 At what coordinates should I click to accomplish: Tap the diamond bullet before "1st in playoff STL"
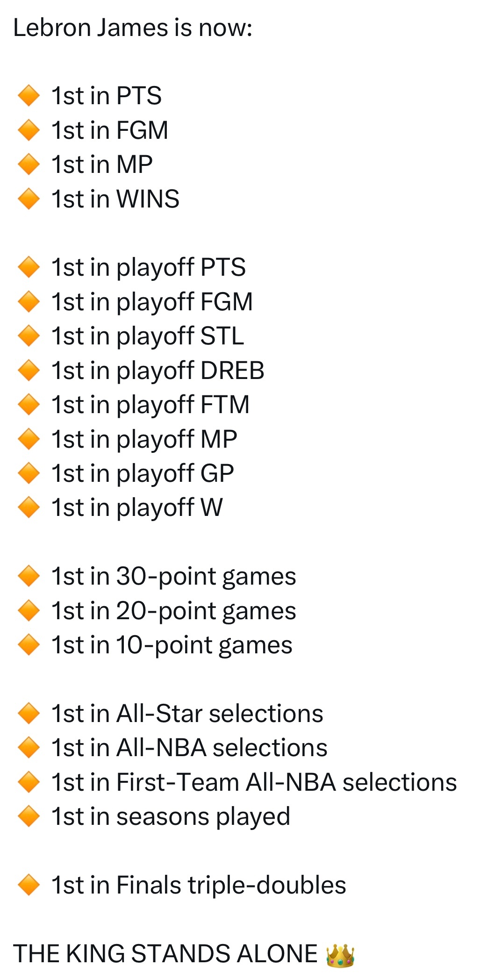click(x=29, y=336)
